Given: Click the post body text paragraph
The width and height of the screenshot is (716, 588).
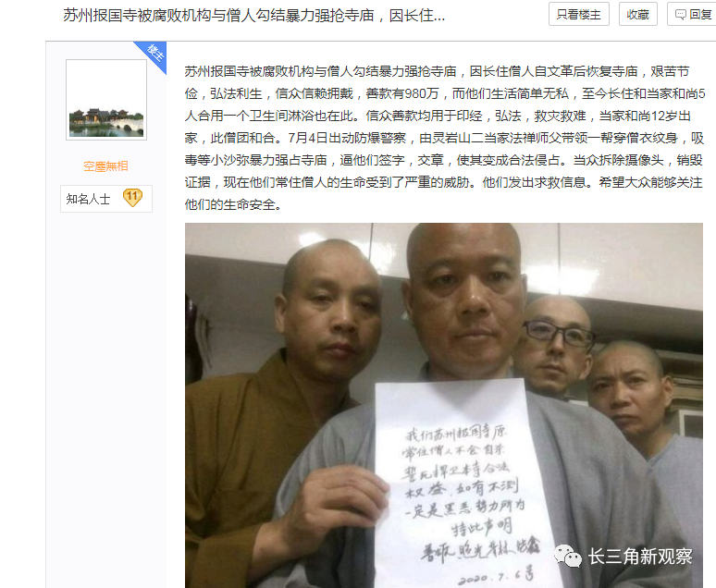Looking at the screenshot, I should click(x=445, y=138).
